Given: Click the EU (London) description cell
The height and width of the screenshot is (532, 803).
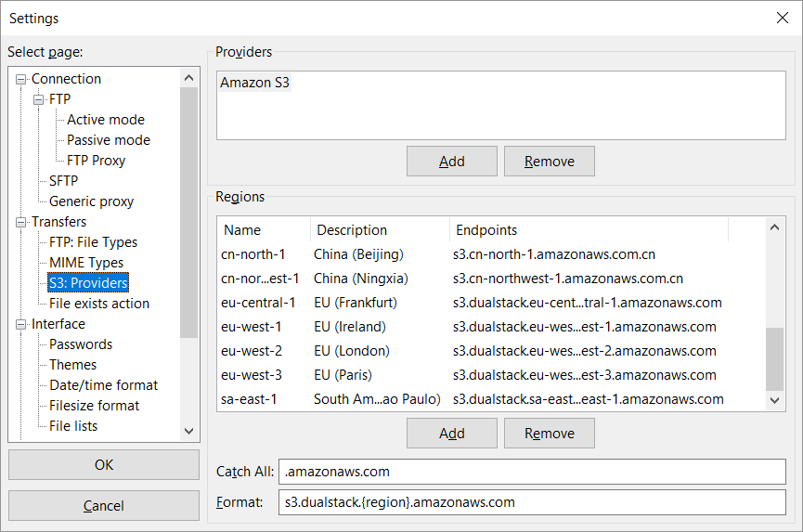Looking at the screenshot, I should tap(352, 351).
